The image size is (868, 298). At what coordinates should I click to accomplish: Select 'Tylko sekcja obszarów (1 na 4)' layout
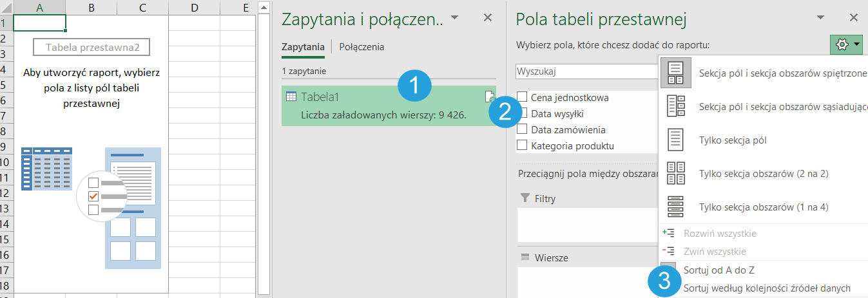675,207
